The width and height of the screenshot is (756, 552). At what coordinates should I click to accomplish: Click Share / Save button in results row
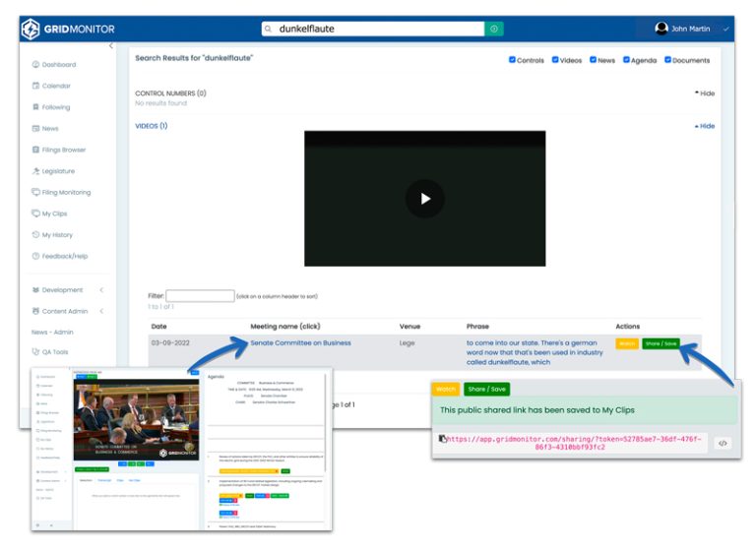click(x=661, y=343)
